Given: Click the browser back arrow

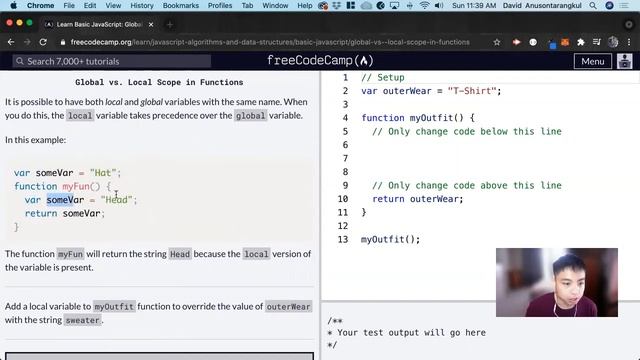Looking at the screenshot, I should pyautogui.click(x=11, y=42).
